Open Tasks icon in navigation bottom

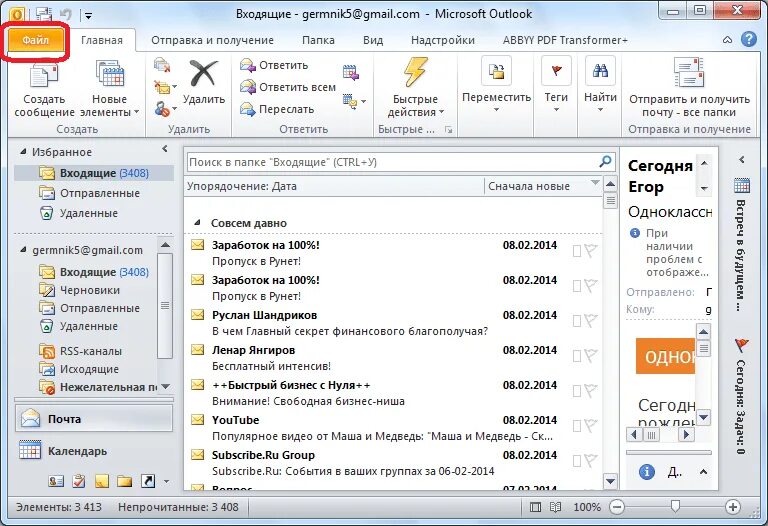(78, 481)
